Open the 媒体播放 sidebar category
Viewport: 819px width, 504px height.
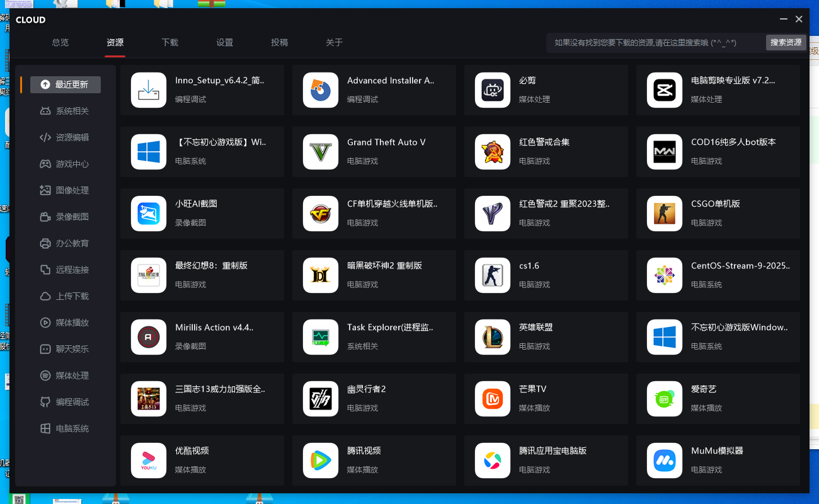pyautogui.click(x=66, y=323)
